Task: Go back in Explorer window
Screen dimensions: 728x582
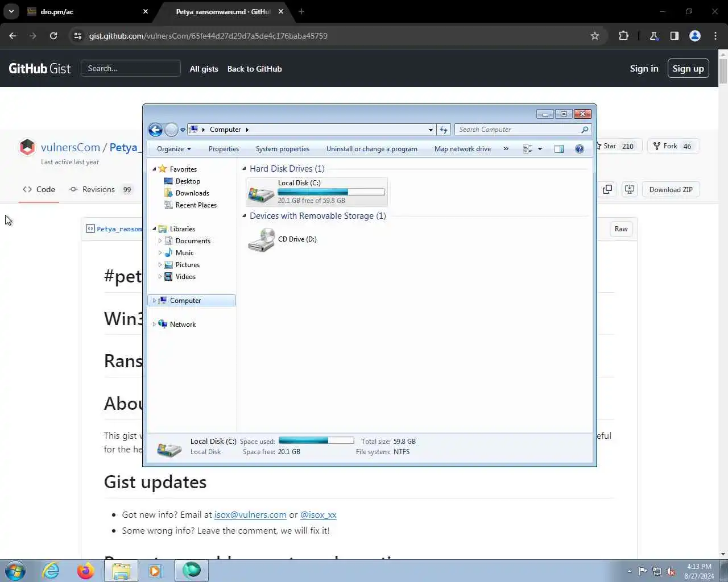Action: pos(155,130)
